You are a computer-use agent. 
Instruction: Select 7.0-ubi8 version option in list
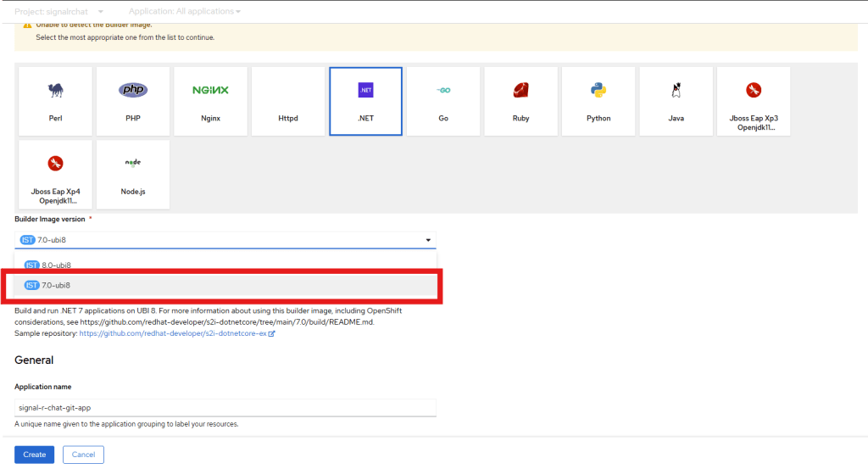tap(225, 285)
